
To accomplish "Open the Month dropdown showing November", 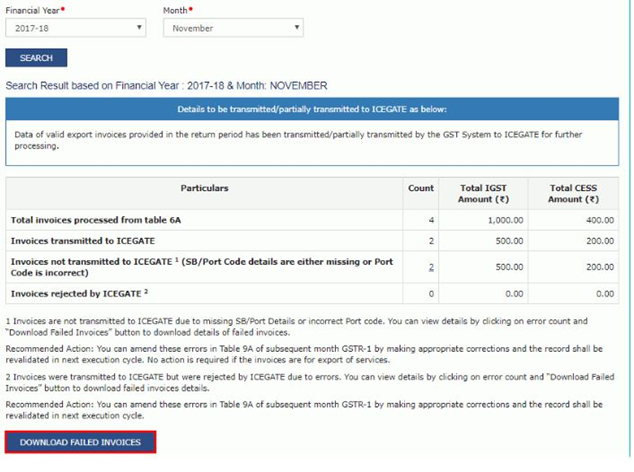I will (x=233, y=28).
